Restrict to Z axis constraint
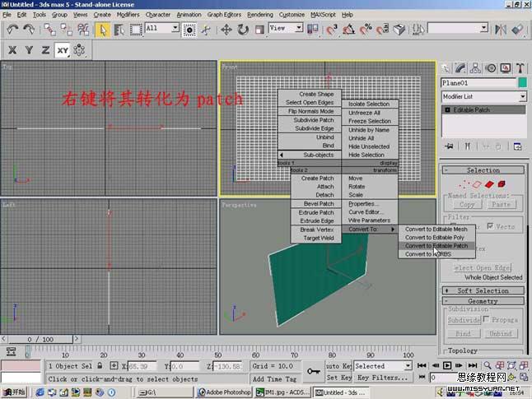 tap(46, 50)
